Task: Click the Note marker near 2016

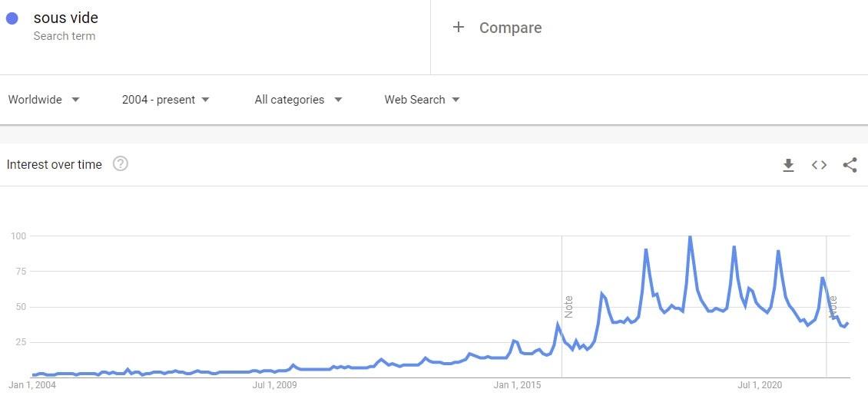Action: point(568,307)
